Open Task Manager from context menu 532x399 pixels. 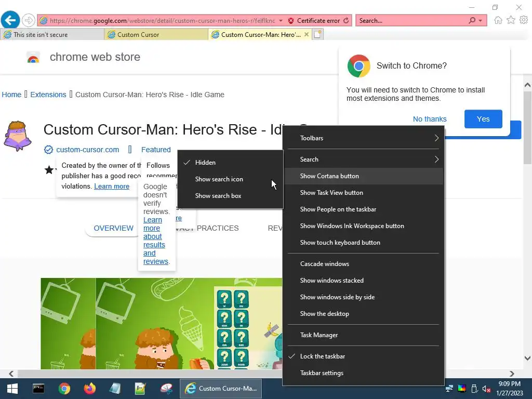pos(363,335)
